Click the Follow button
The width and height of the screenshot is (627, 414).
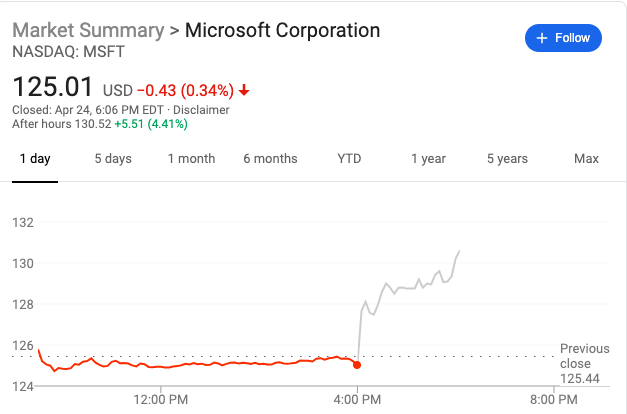coord(563,38)
